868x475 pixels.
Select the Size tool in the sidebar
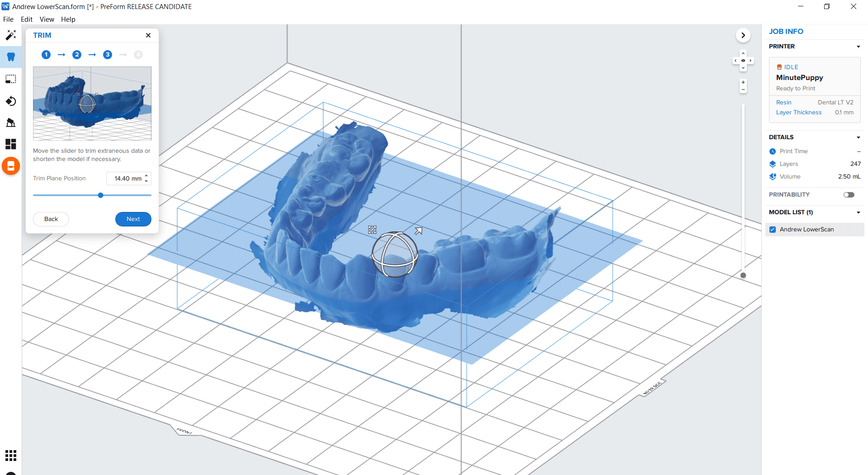tap(10, 79)
